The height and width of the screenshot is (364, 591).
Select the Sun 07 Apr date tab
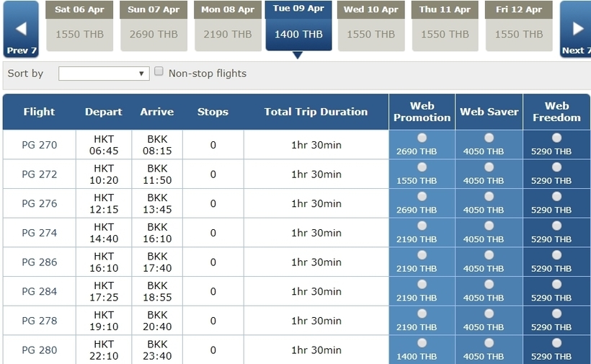pyautogui.click(x=154, y=26)
